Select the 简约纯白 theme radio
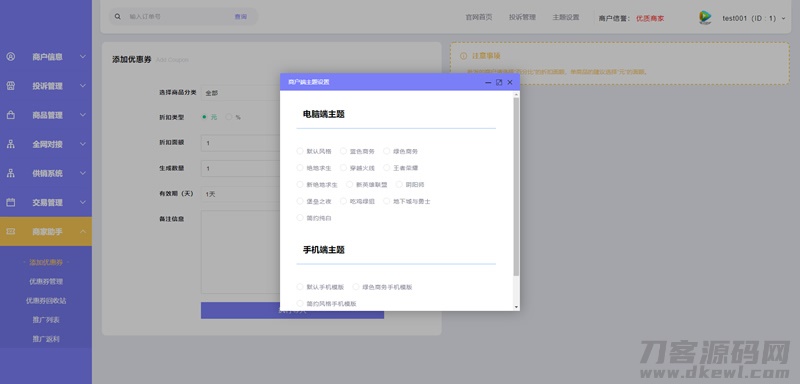 pos(300,218)
